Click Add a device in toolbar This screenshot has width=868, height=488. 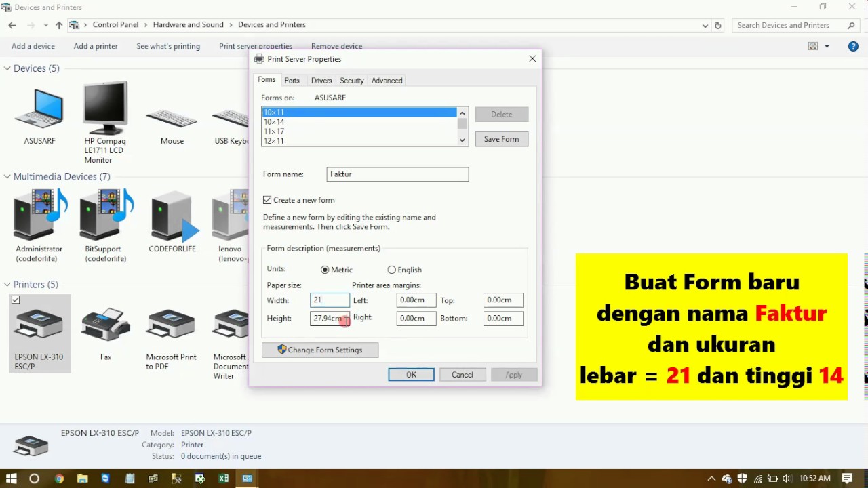click(x=33, y=46)
